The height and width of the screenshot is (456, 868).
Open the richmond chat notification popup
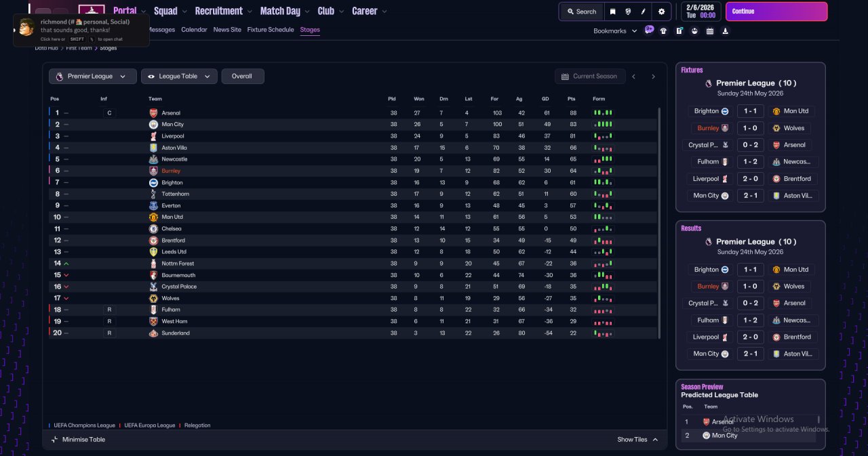point(81,30)
